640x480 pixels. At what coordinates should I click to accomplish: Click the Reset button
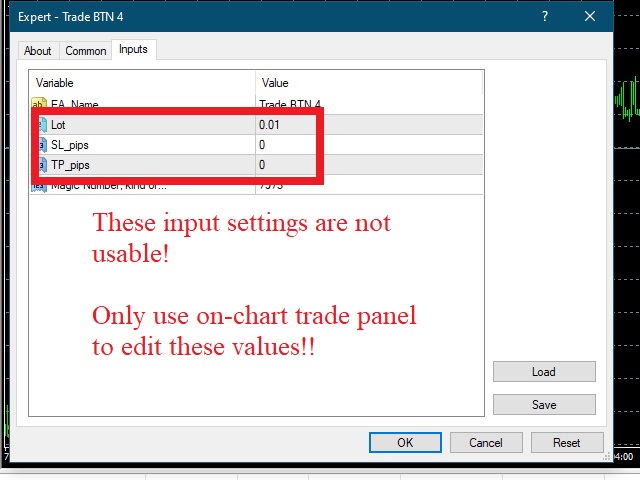click(567, 442)
